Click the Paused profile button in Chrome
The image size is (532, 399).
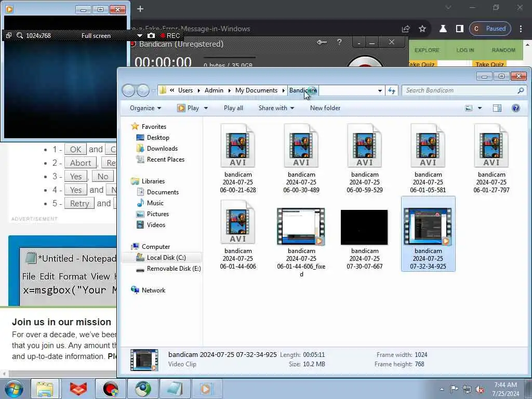(490, 29)
